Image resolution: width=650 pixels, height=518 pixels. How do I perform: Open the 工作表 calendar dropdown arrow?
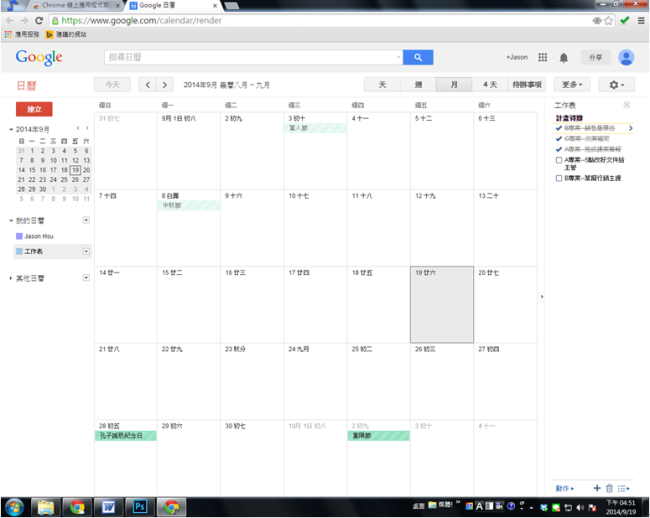point(86,251)
